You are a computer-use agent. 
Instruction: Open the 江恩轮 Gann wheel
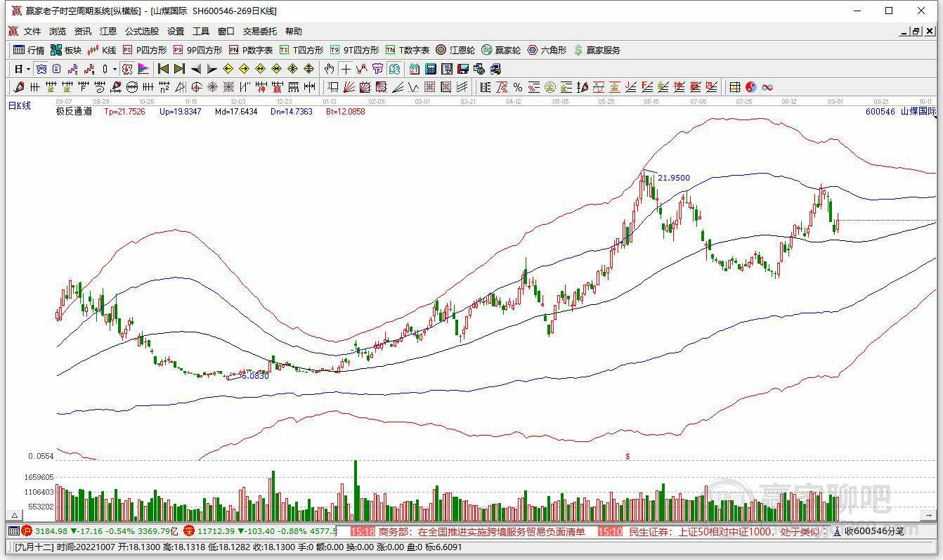tap(455, 50)
